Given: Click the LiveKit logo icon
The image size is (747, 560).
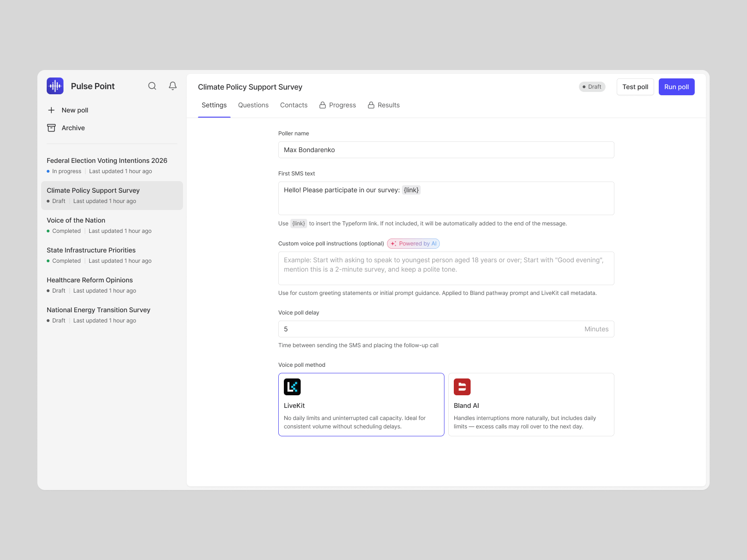Looking at the screenshot, I should 292,387.
